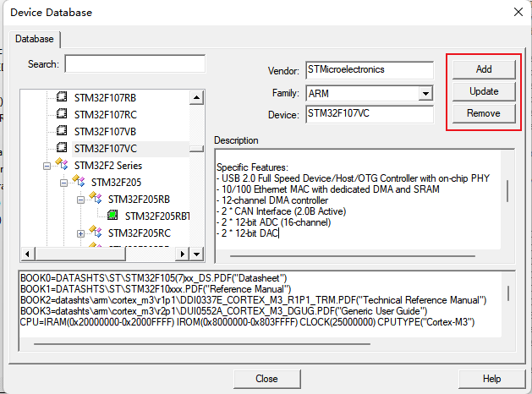532x394 pixels.
Task: Click the green STM32F205RB1 chip icon
Action: pos(112,216)
